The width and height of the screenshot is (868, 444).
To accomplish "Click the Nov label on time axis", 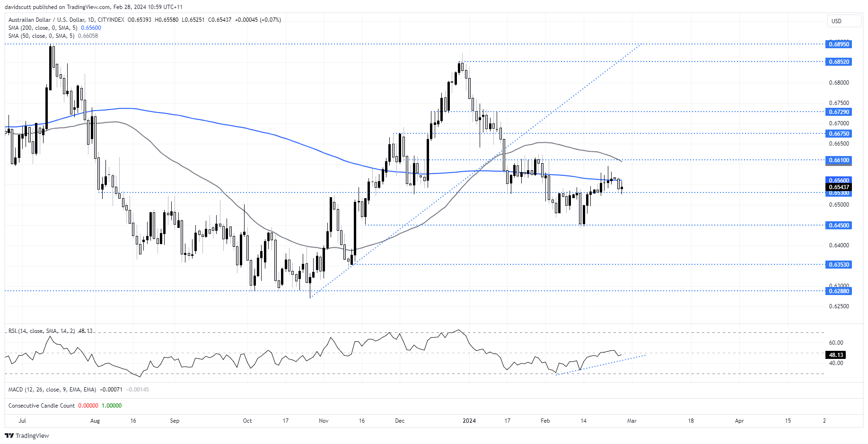I will [x=324, y=421].
